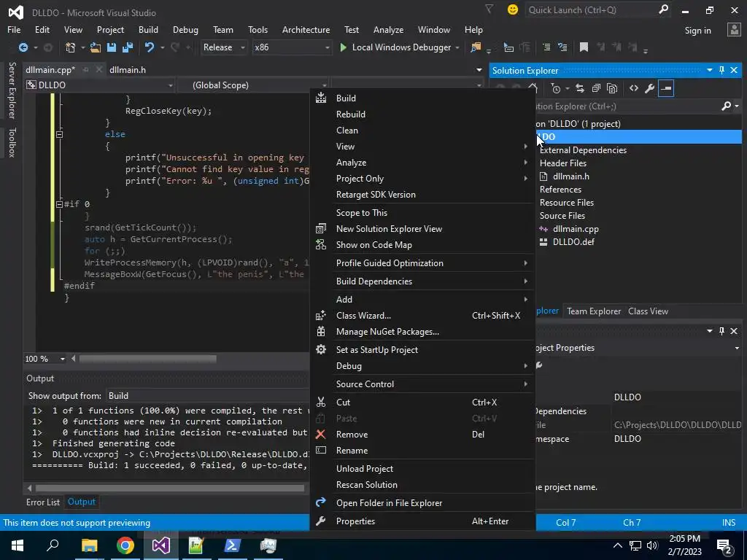The width and height of the screenshot is (747, 560).
Task: Open the Server Explorer side tab
Action: click(12, 90)
